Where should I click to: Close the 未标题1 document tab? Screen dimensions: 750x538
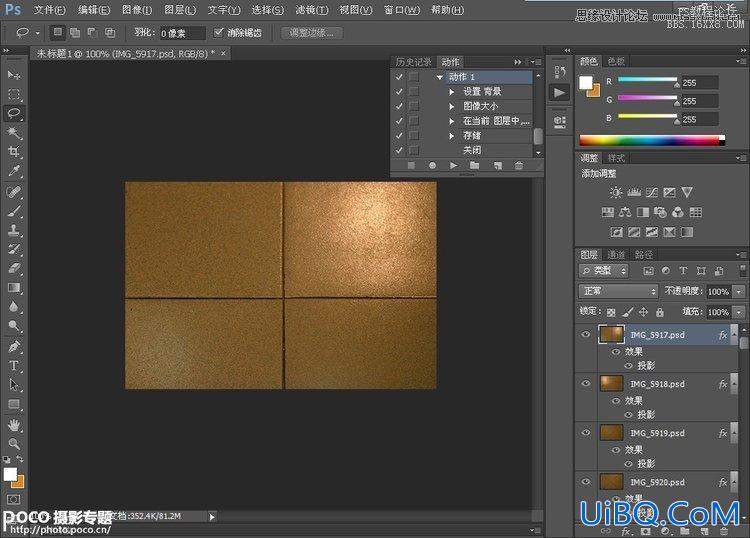[x=223, y=53]
